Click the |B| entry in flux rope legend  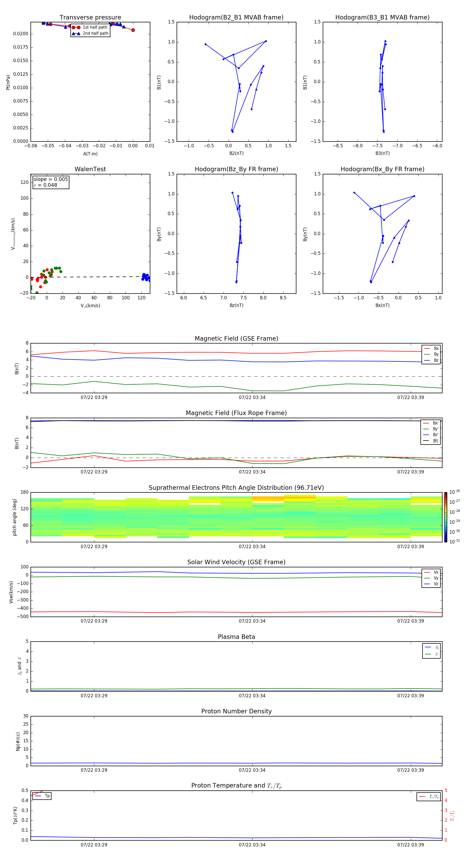click(431, 441)
